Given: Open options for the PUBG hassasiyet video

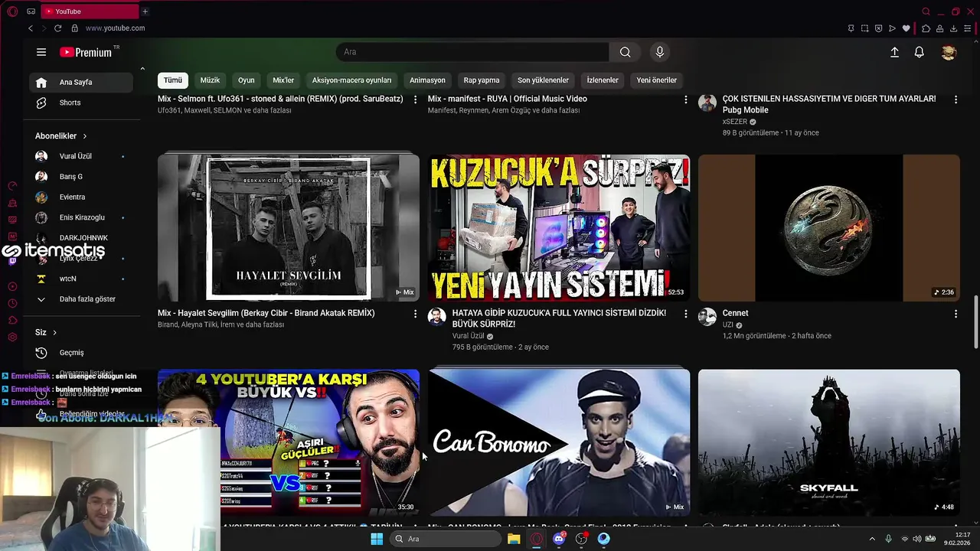Looking at the screenshot, I should coord(955,99).
